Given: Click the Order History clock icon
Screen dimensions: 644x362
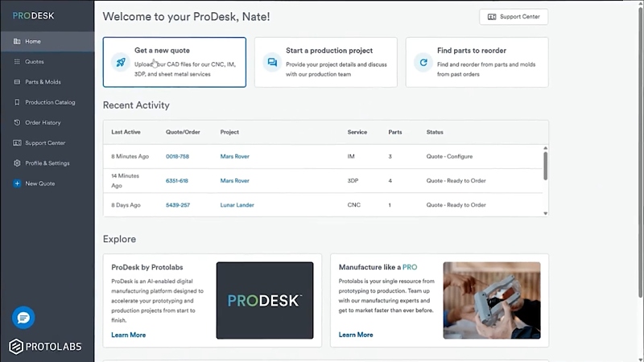Looking at the screenshot, I should (x=17, y=123).
